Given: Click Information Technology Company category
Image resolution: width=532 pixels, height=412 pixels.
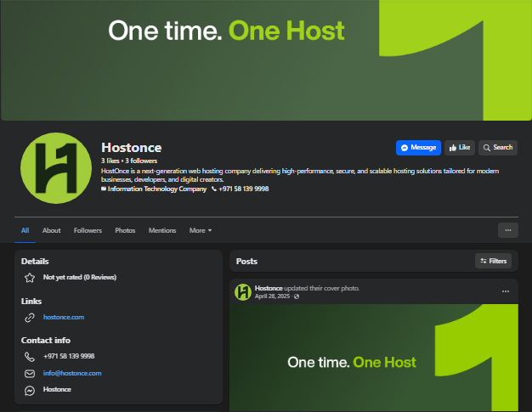Looking at the screenshot, I should pos(156,189).
